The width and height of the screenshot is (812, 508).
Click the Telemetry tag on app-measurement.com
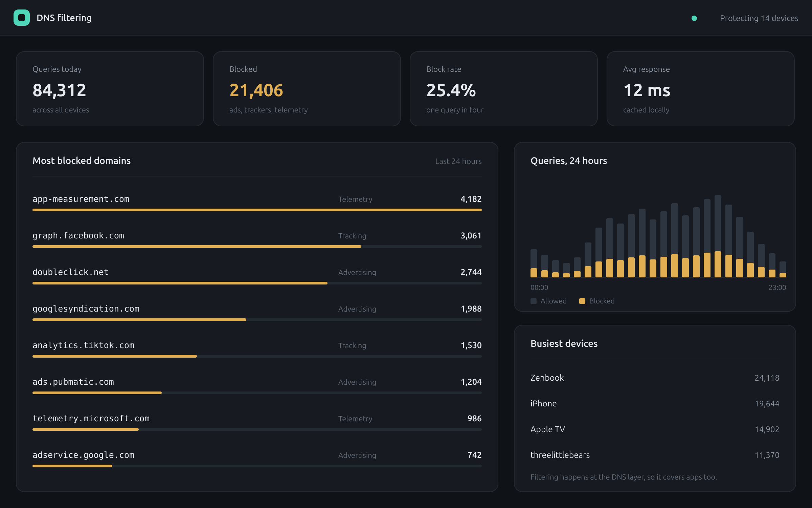click(x=355, y=199)
